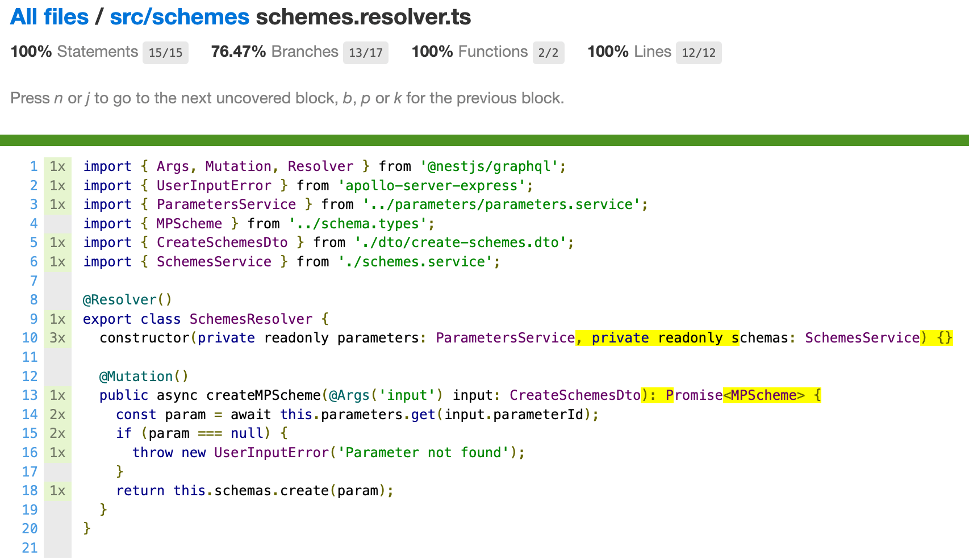
Task: Click the highlighted '<MPScheme> {' uncovered branch
Action: [772, 395]
